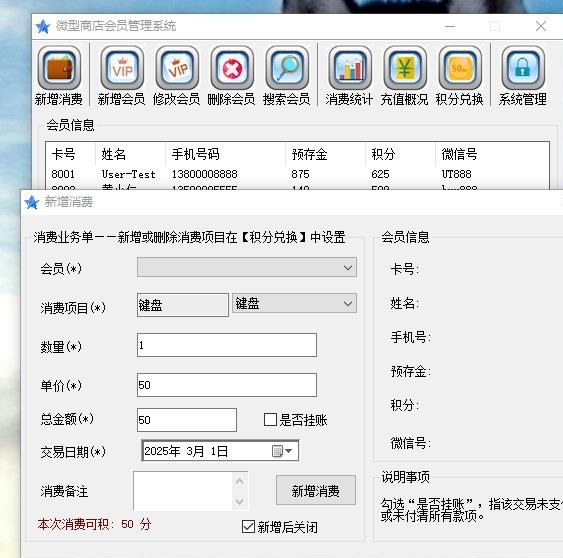The image size is (563, 558).
Task: Click the 新增会员 VIP icon
Action: (x=122, y=68)
